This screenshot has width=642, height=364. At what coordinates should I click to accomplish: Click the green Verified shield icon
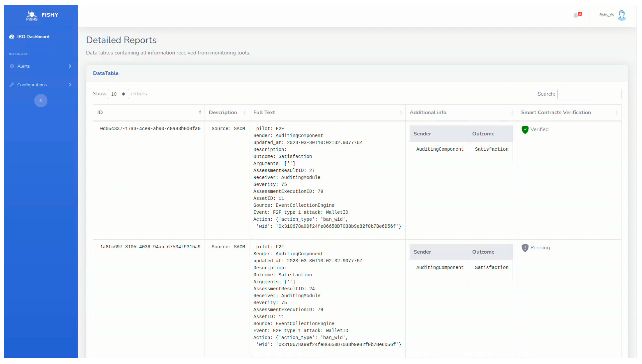click(x=525, y=129)
